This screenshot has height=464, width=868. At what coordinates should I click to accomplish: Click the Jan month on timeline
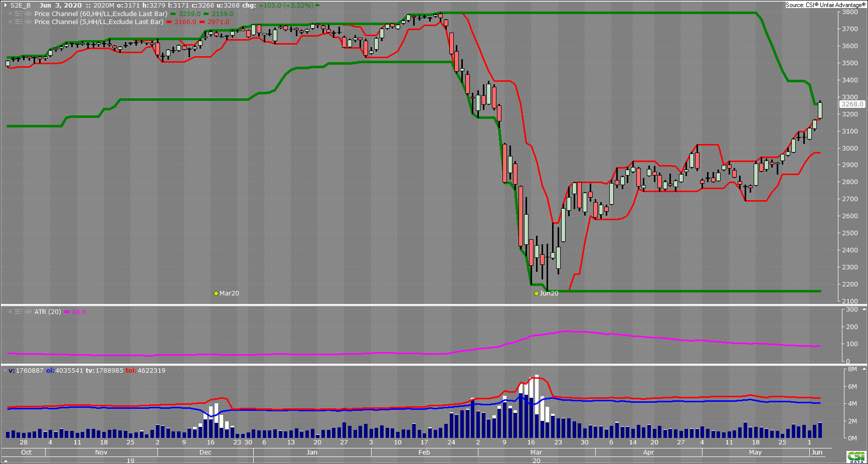pyautogui.click(x=312, y=452)
